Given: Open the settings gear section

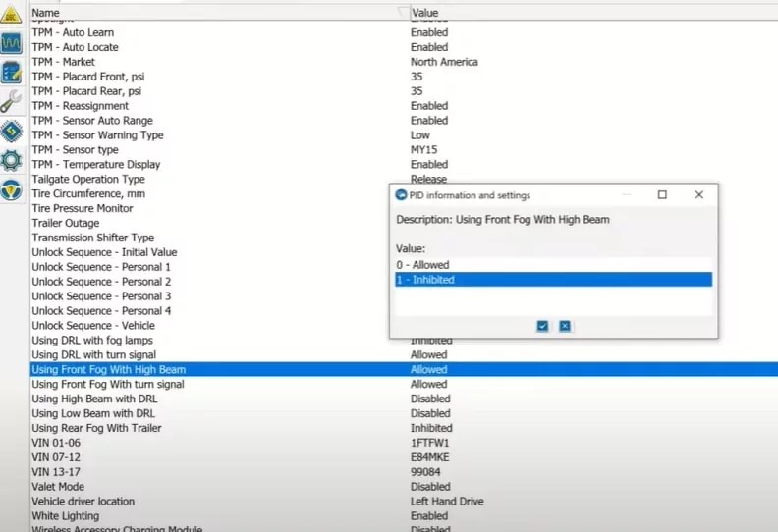Looking at the screenshot, I should 11,161.
